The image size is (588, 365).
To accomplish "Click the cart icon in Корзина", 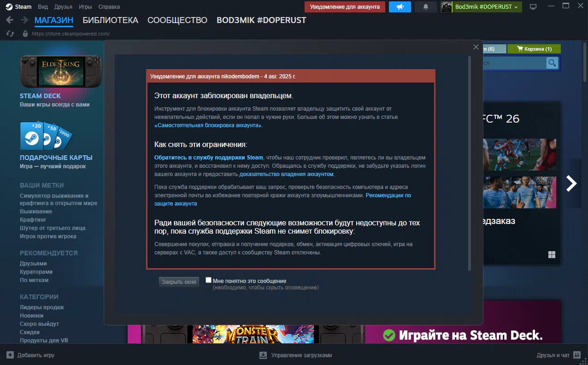I will pos(520,49).
